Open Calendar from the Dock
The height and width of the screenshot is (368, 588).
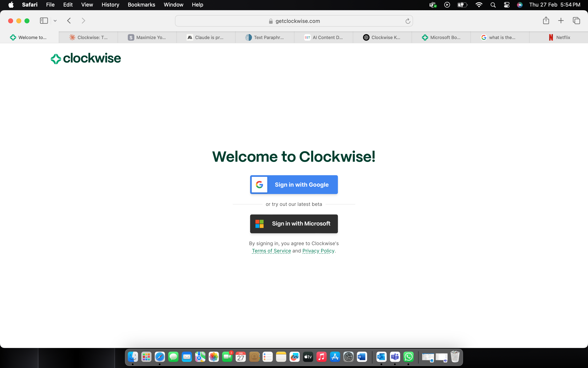241,357
